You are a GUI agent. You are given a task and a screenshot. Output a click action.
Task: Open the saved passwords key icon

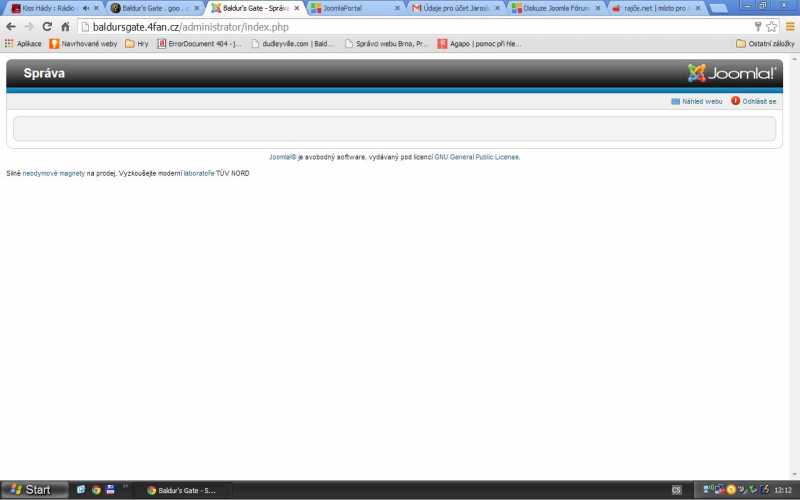[758, 27]
